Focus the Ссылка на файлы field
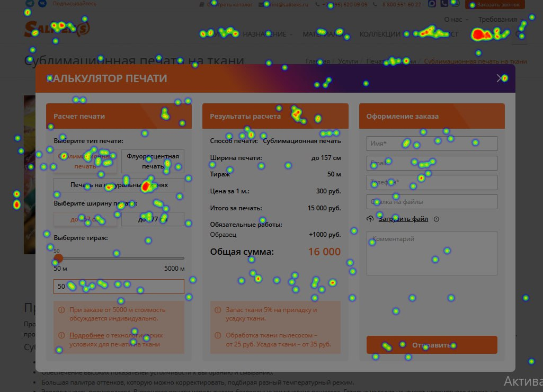 point(432,202)
